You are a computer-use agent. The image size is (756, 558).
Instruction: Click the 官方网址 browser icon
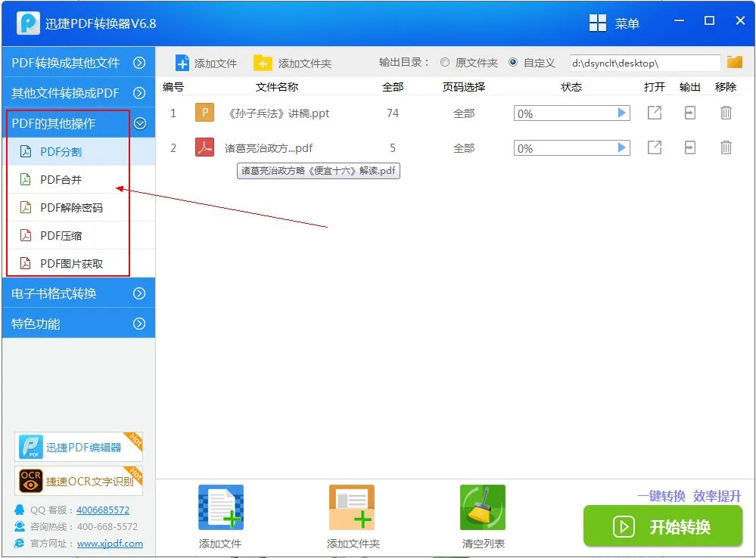coord(19,543)
